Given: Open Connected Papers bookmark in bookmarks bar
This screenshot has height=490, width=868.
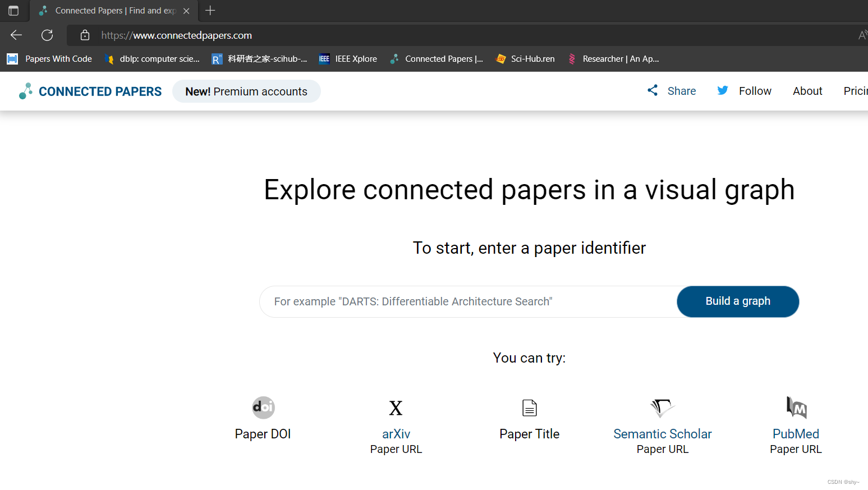Looking at the screenshot, I should (x=436, y=59).
